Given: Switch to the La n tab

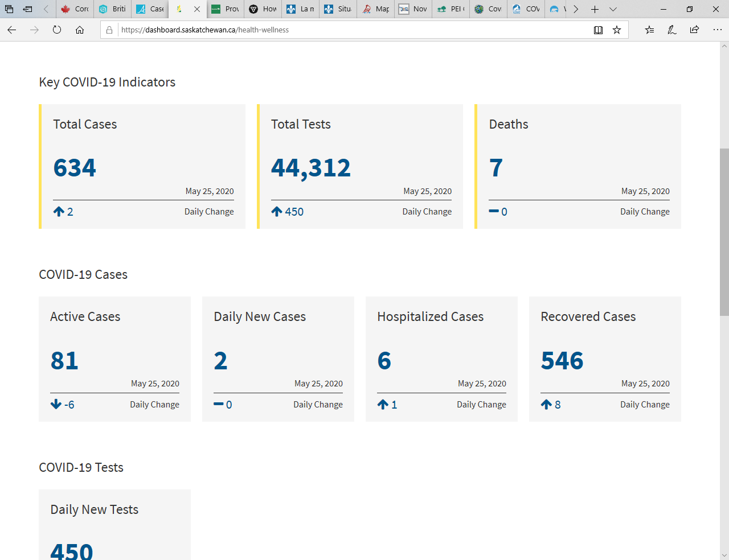Looking at the screenshot, I should pyautogui.click(x=300, y=9).
